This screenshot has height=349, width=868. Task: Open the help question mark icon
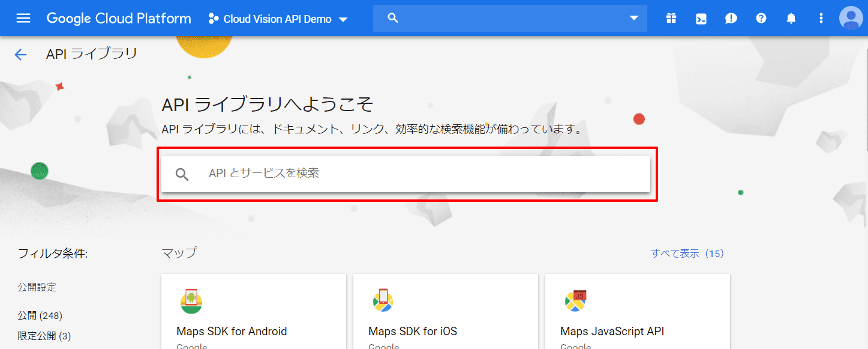click(761, 18)
